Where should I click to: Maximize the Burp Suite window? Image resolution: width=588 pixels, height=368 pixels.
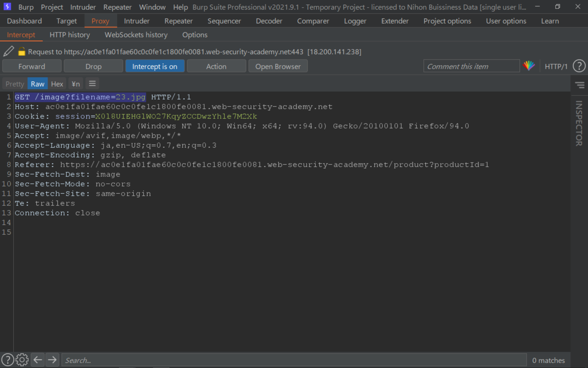pos(558,7)
